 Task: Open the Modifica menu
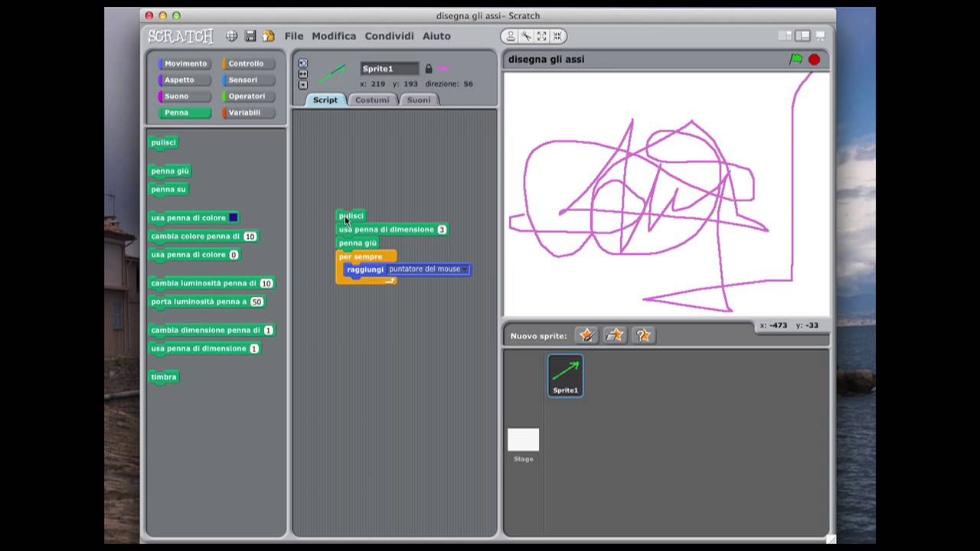coord(334,36)
